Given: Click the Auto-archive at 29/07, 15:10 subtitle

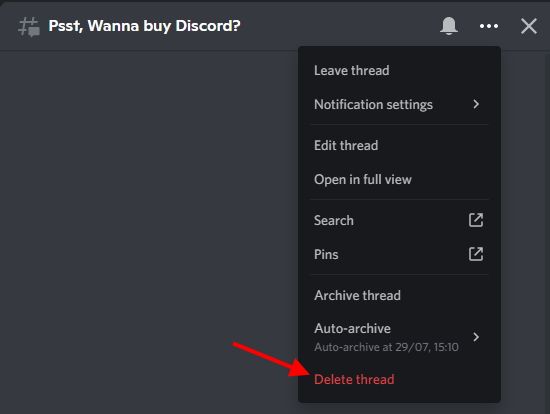Looking at the screenshot, I should (386, 347).
